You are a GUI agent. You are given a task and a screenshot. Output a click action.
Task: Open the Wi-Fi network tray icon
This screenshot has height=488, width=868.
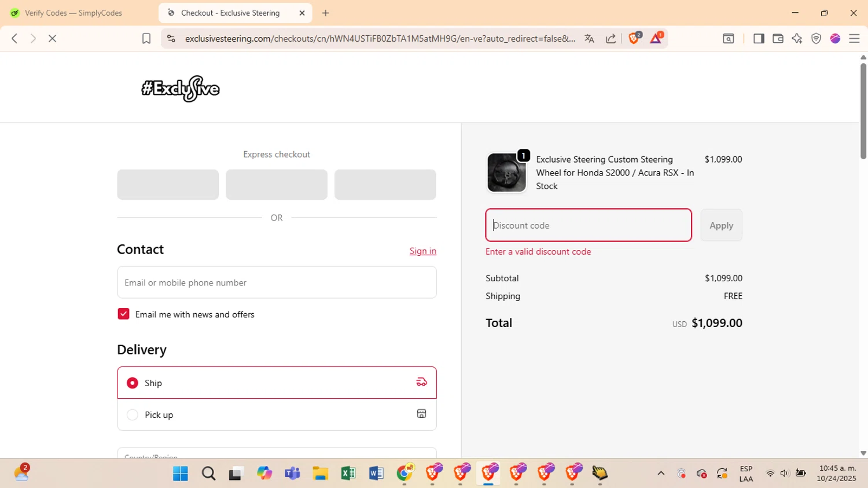coord(770,474)
